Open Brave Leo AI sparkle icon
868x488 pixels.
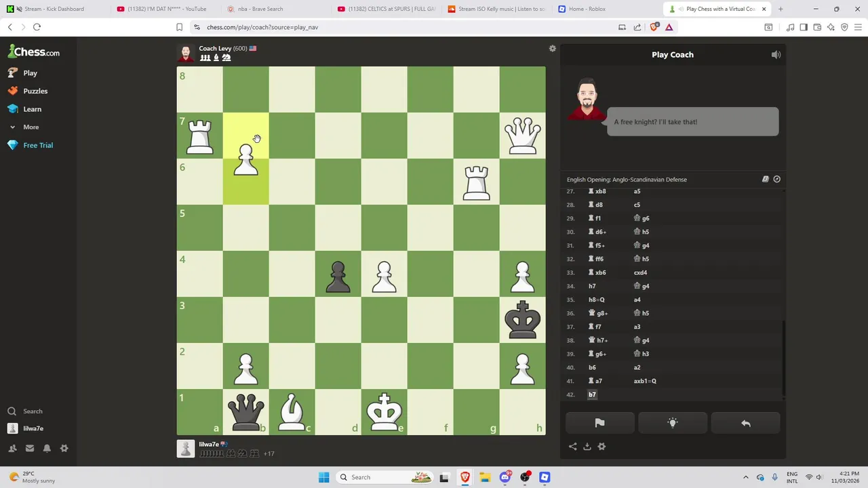(x=831, y=27)
